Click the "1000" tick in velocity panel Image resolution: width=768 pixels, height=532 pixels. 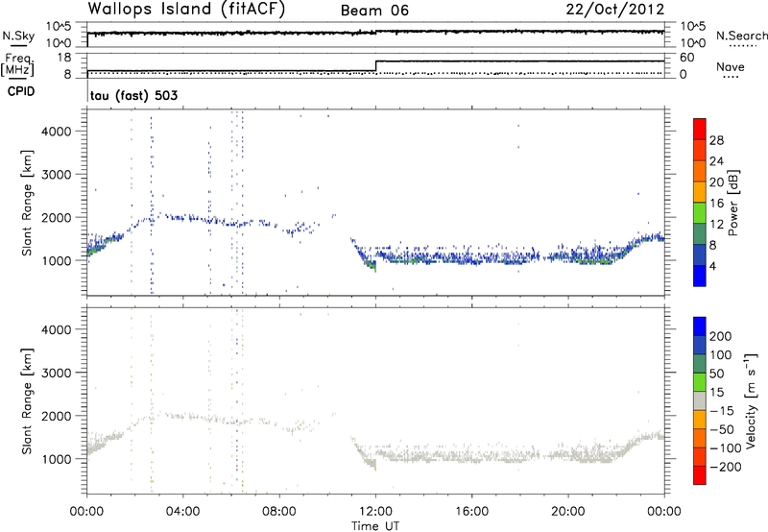pos(56,459)
